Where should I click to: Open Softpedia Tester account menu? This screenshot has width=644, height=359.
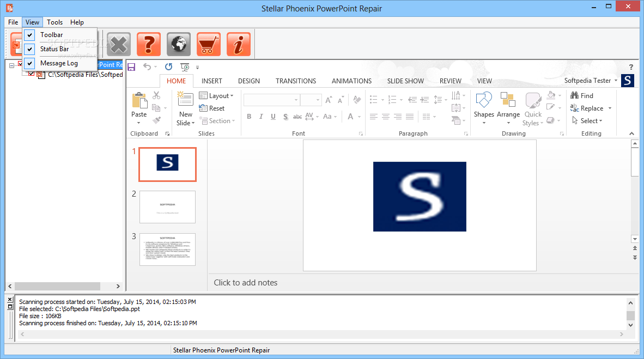591,81
